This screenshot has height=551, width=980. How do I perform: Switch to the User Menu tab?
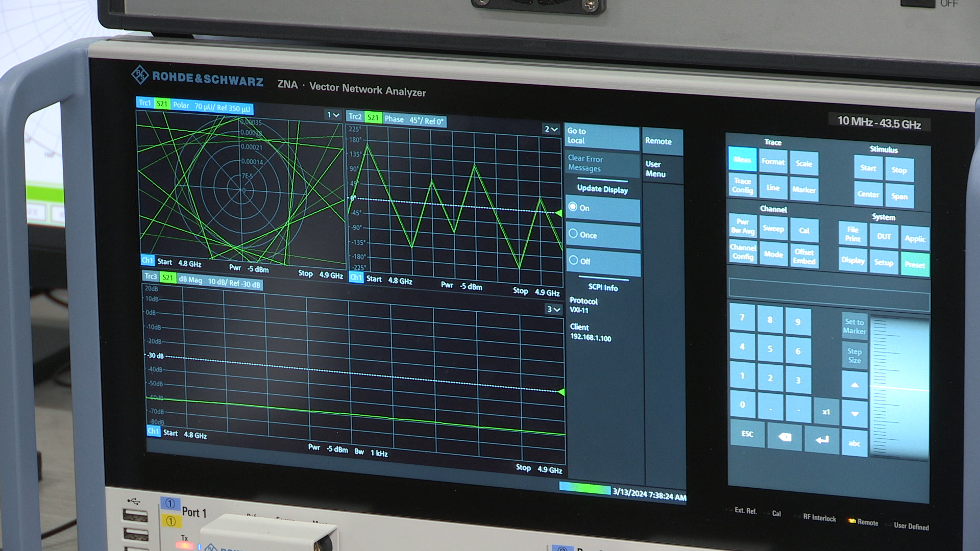[661, 169]
